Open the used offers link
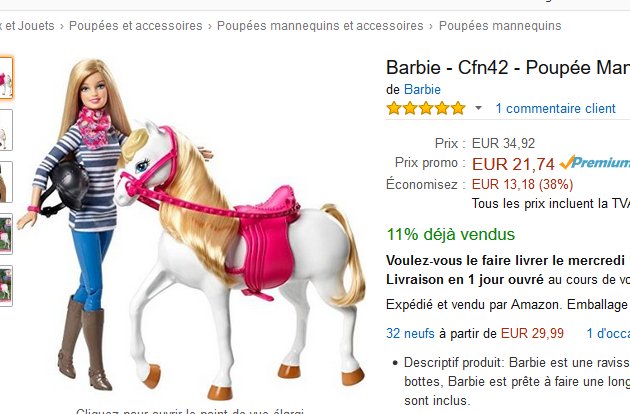630x414 pixels. 608,333
